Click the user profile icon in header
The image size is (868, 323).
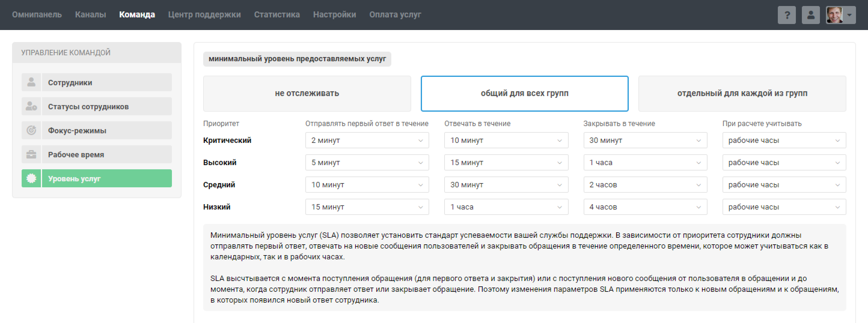point(810,15)
